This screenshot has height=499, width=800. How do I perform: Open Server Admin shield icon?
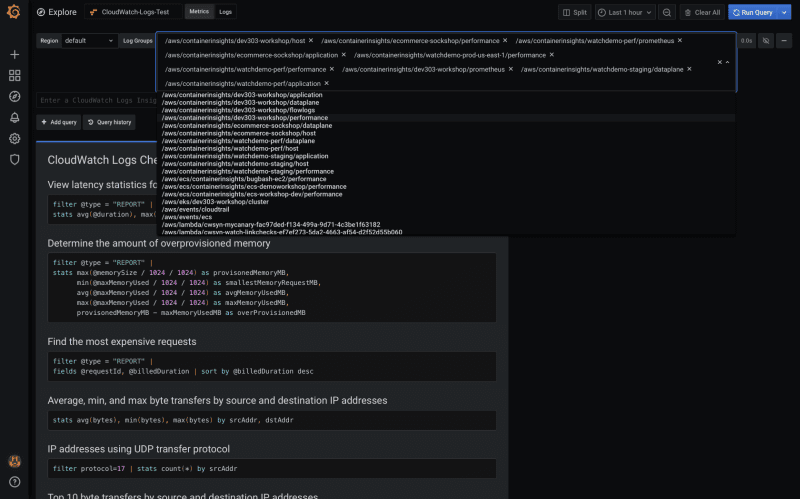14,159
